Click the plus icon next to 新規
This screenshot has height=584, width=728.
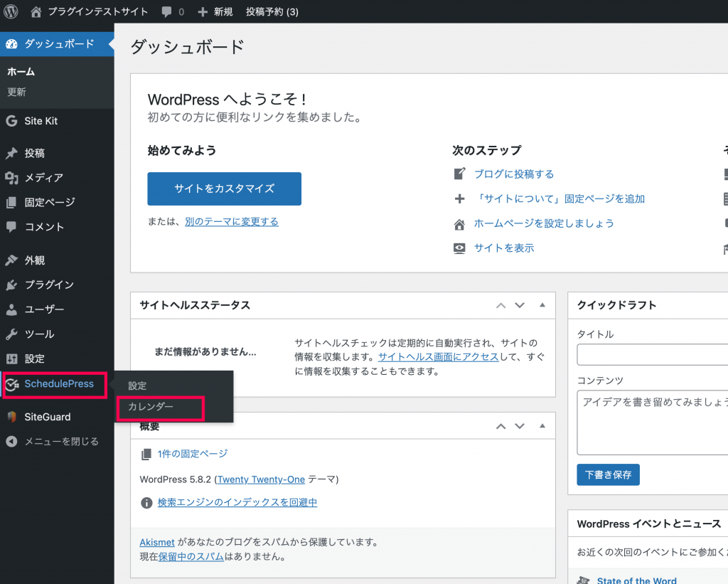(x=203, y=12)
